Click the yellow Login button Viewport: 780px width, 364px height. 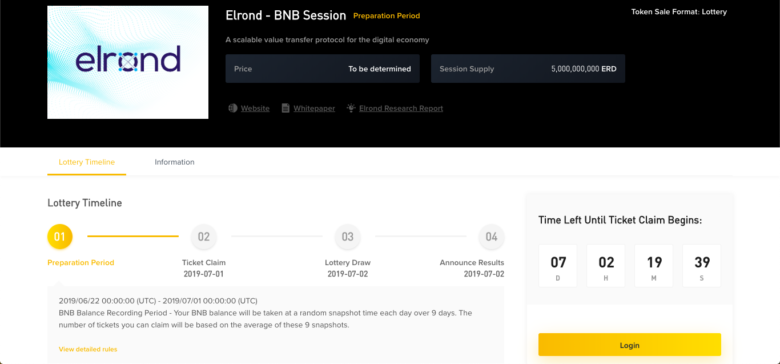click(x=629, y=345)
